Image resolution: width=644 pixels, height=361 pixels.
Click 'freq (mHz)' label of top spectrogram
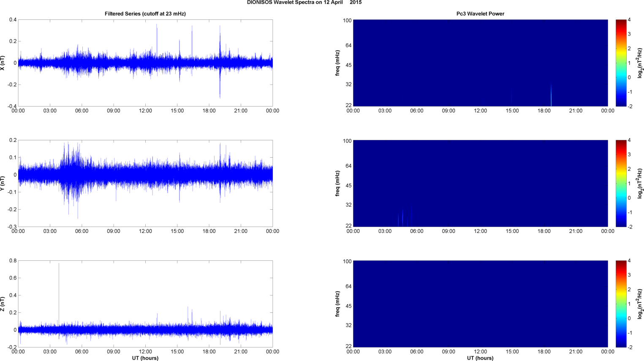337,63
